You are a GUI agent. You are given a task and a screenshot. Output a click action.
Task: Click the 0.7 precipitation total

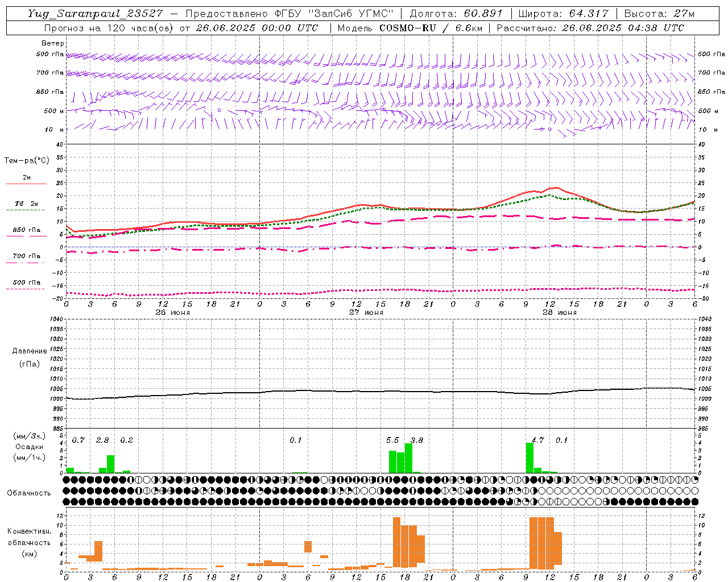pyautogui.click(x=78, y=440)
